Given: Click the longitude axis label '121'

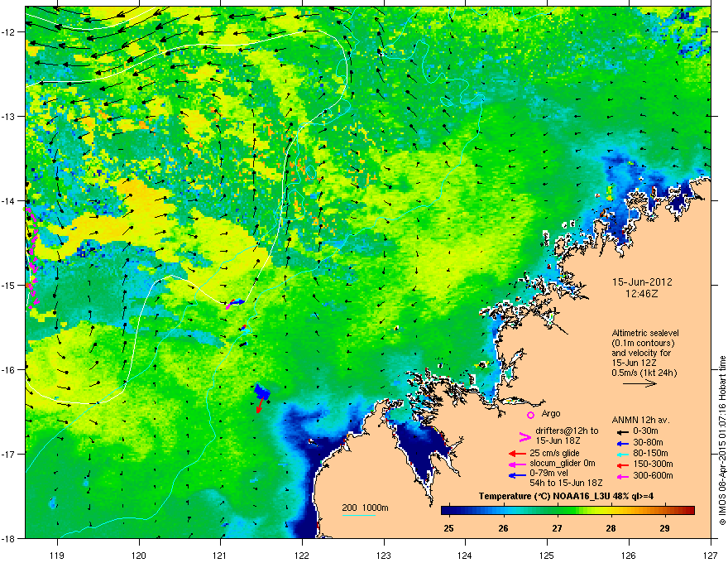Looking at the screenshot, I should [x=220, y=556].
